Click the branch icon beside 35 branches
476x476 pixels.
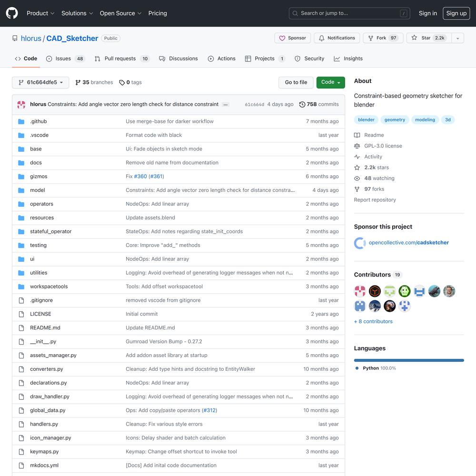click(x=78, y=82)
